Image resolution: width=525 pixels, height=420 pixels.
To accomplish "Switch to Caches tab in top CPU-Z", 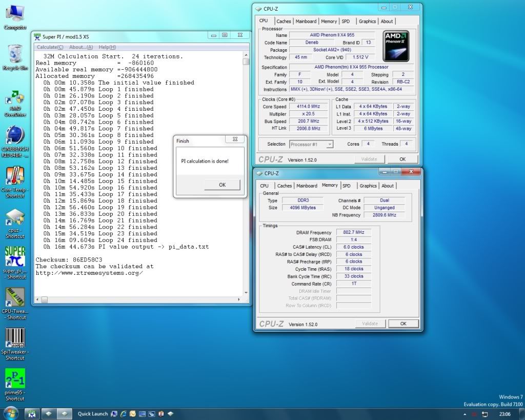I will point(284,21).
